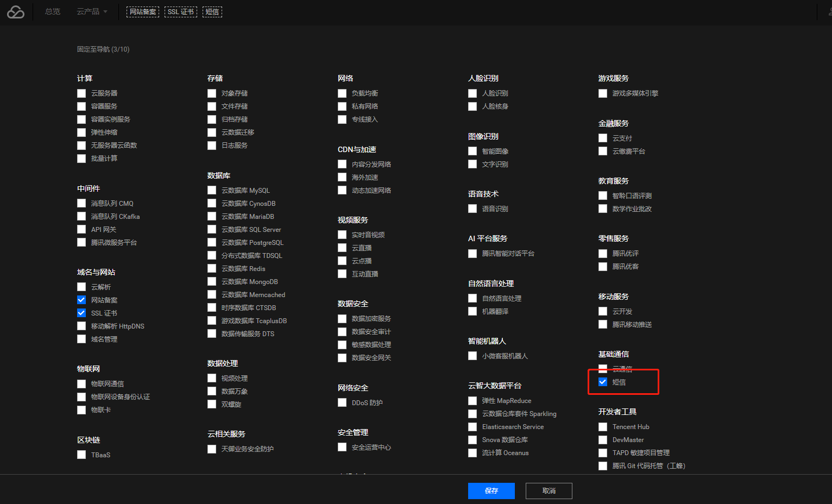
Task: Enable the DDoS 防护 checkbox
Action: coord(342,402)
